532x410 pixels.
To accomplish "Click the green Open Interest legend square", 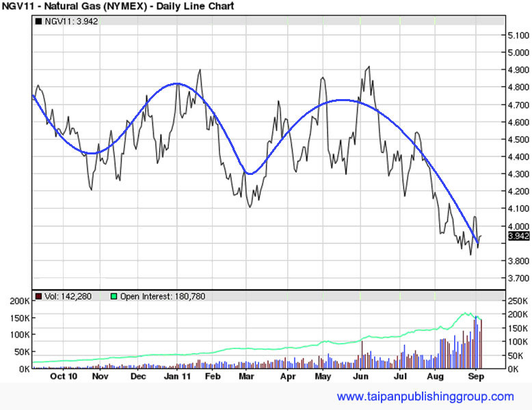I will (114, 297).
